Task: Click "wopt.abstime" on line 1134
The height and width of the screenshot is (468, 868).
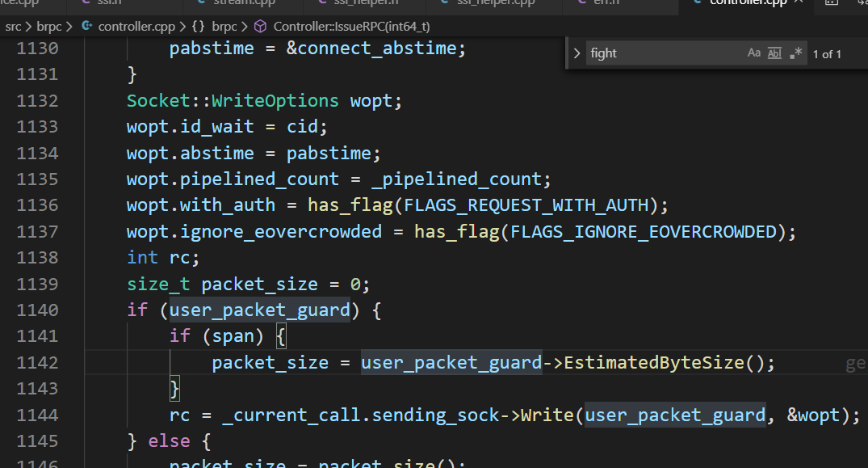Action: [x=191, y=154]
